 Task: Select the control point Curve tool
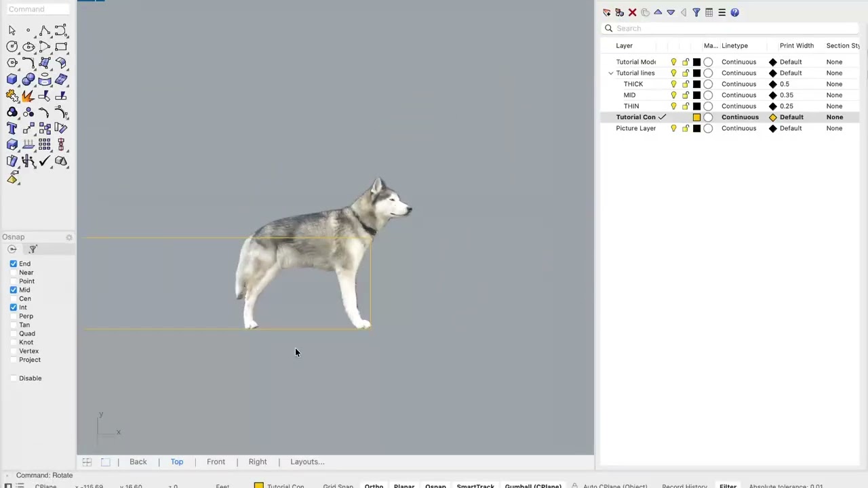61,30
